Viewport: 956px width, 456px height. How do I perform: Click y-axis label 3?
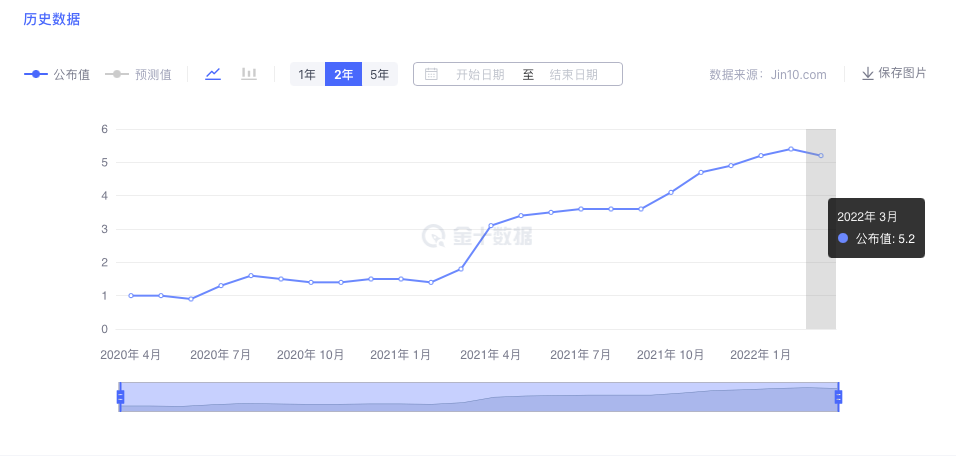click(x=104, y=229)
